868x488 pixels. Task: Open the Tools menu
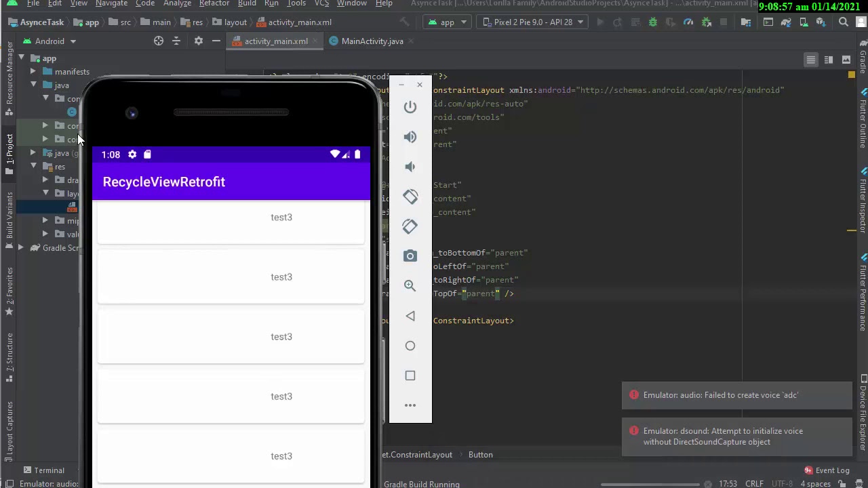(296, 3)
